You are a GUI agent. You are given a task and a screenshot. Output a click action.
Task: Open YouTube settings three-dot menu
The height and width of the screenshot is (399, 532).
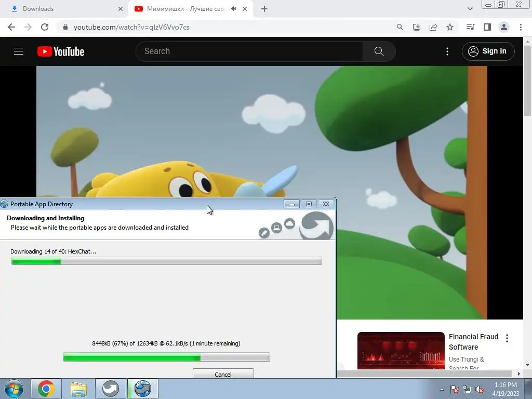tap(447, 51)
